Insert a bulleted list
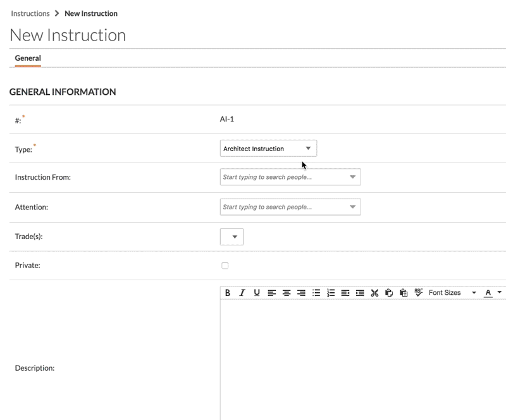Screen dimensions: 506x420 click(316, 293)
